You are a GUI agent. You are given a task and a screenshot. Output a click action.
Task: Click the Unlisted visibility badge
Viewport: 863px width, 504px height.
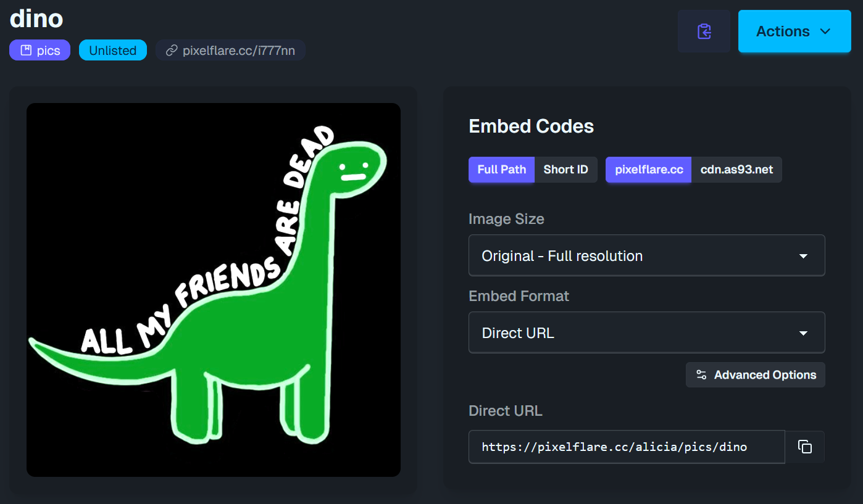click(x=113, y=50)
